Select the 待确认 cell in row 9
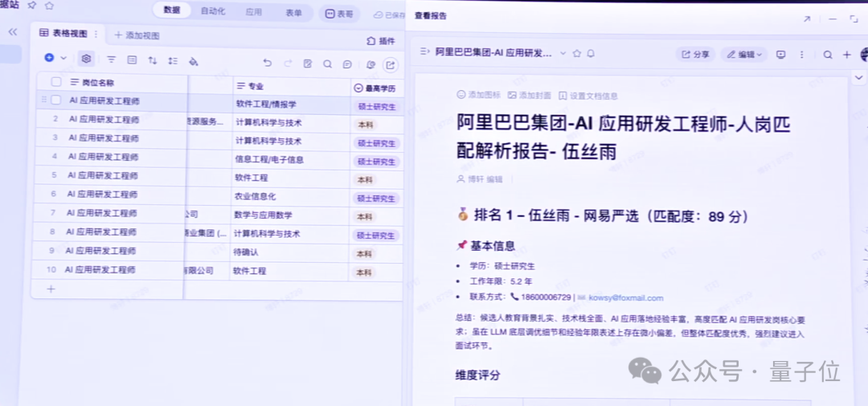 coord(289,252)
